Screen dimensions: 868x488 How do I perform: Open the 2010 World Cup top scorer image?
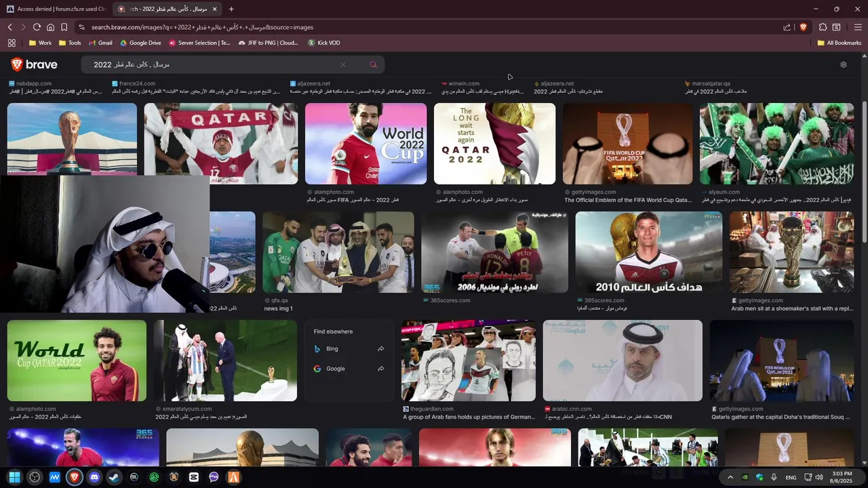click(649, 252)
